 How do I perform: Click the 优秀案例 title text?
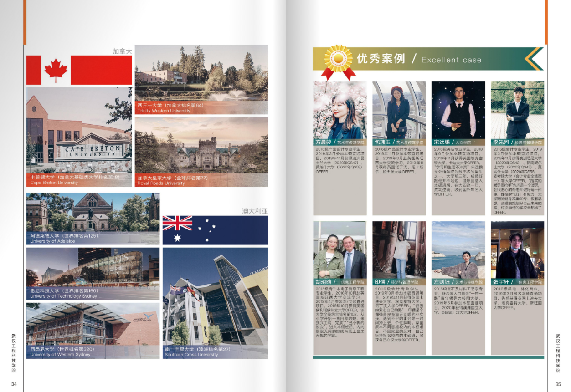click(381, 59)
